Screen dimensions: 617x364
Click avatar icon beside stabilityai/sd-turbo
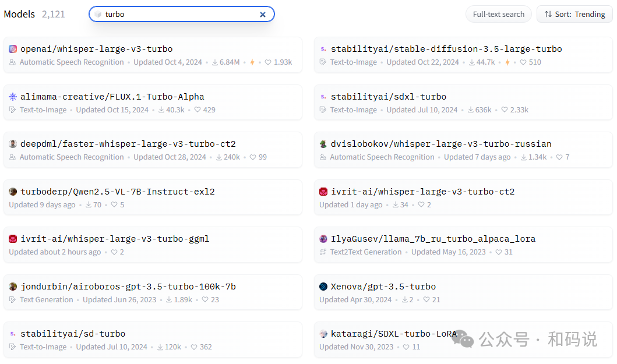point(13,333)
